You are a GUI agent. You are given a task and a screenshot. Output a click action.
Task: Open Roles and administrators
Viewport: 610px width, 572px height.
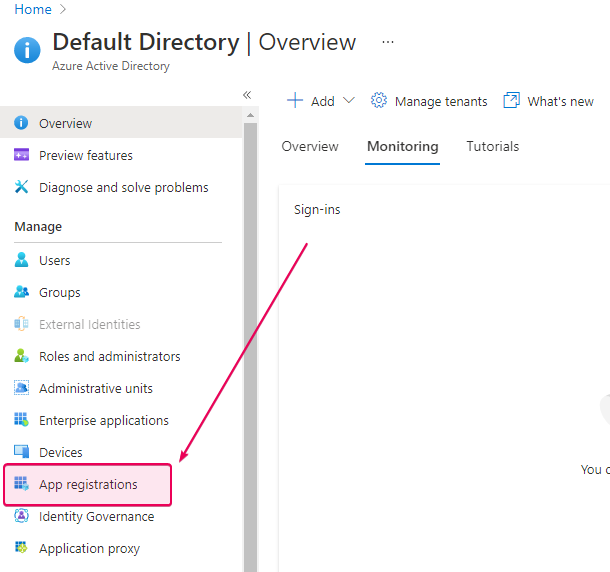coord(110,356)
